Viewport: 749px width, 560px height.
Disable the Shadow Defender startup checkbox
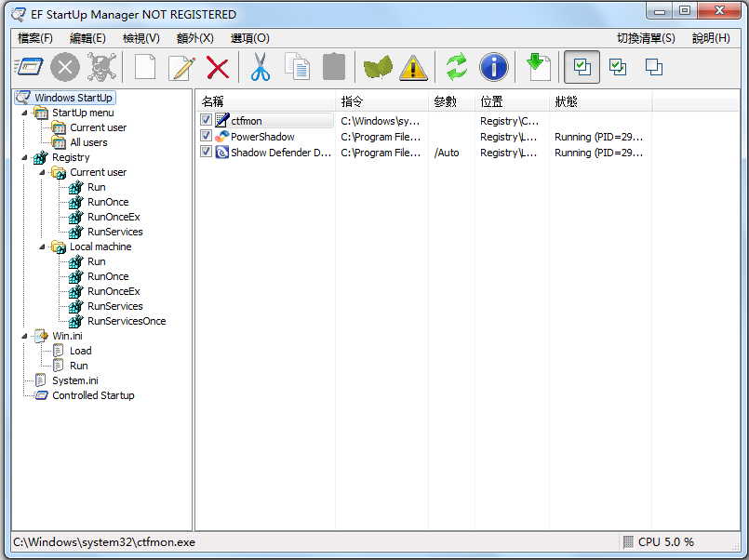(x=206, y=153)
